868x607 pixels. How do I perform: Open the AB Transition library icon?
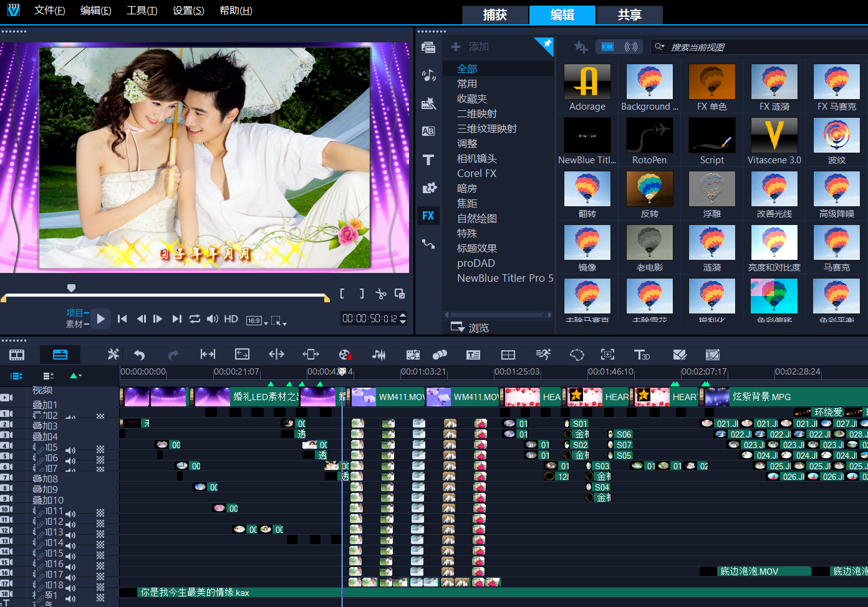pyautogui.click(x=428, y=131)
